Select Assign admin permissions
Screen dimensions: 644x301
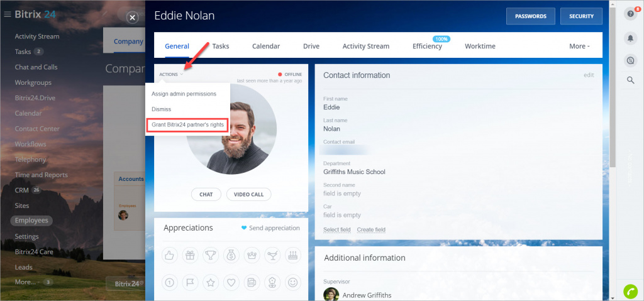[x=184, y=94]
